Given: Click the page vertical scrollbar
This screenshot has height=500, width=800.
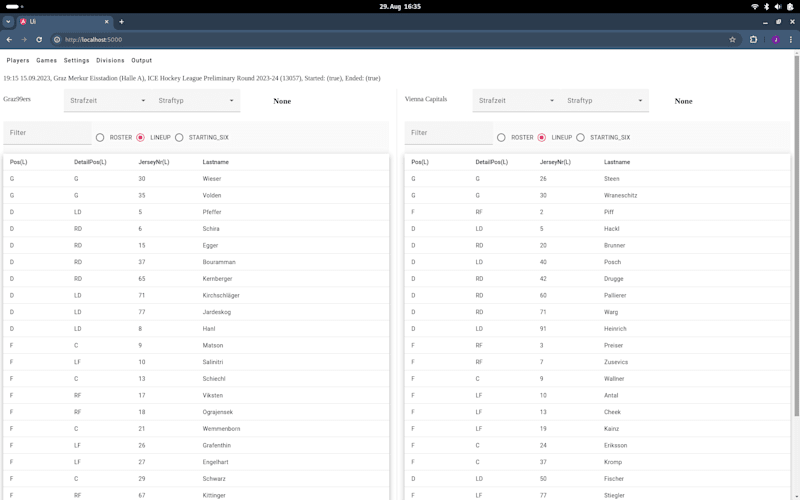Looking at the screenshot, I should pos(796,235).
